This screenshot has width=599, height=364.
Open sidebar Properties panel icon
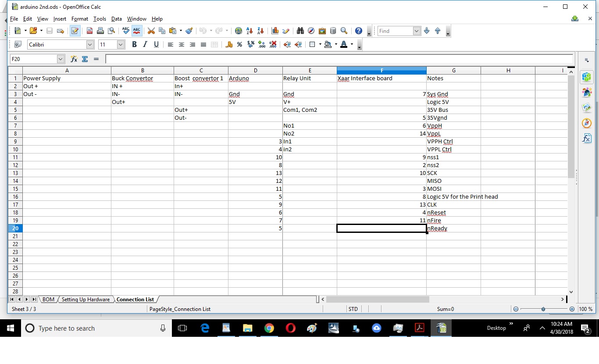[x=587, y=77]
